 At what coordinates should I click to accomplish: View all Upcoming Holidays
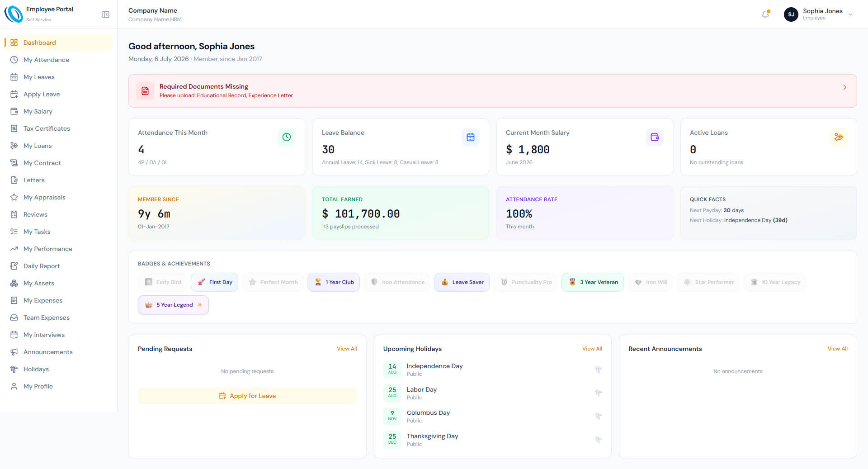coord(592,349)
